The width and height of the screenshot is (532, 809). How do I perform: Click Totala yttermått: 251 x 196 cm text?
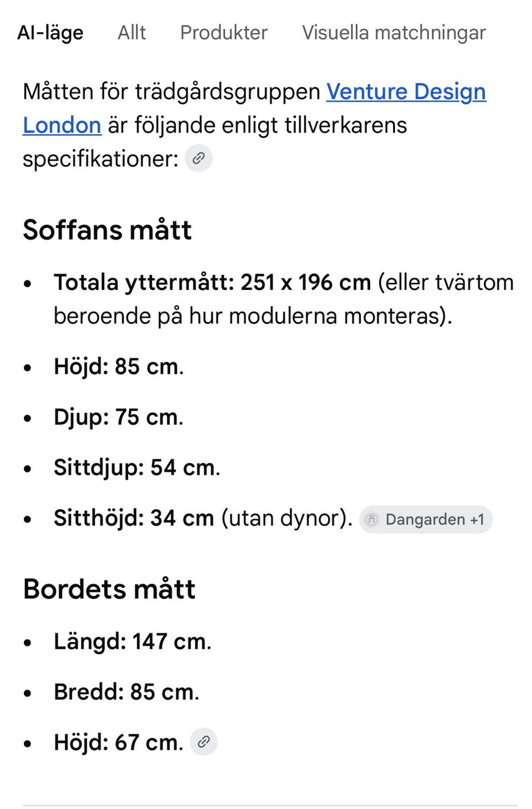[x=212, y=283]
